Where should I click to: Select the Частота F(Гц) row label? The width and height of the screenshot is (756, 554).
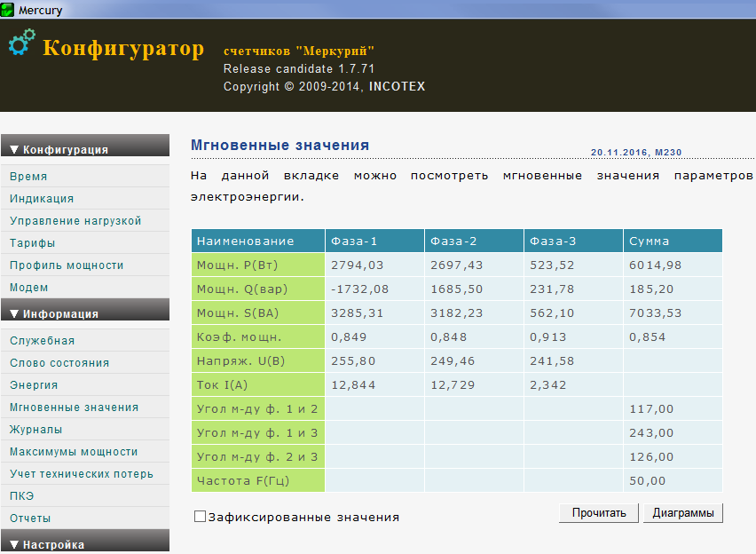pos(258,480)
